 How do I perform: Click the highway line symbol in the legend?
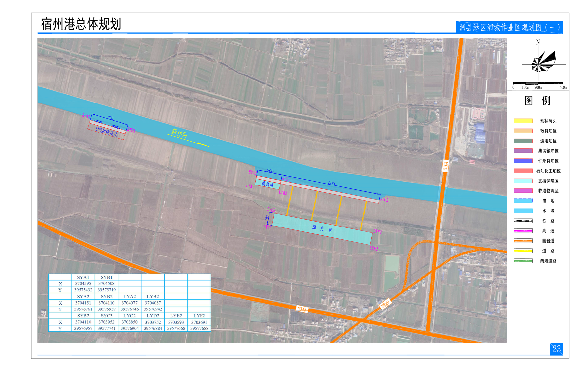click(523, 231)
